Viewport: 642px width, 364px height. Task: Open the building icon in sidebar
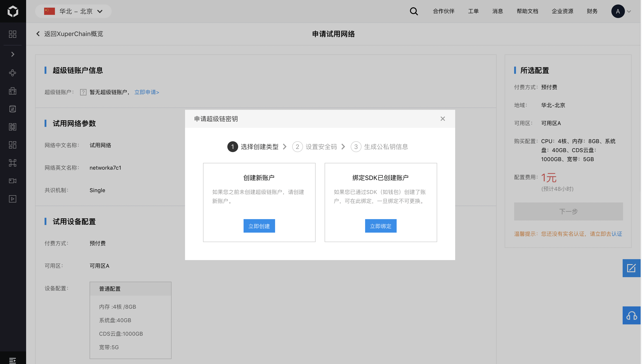click(x=13, y=91)
